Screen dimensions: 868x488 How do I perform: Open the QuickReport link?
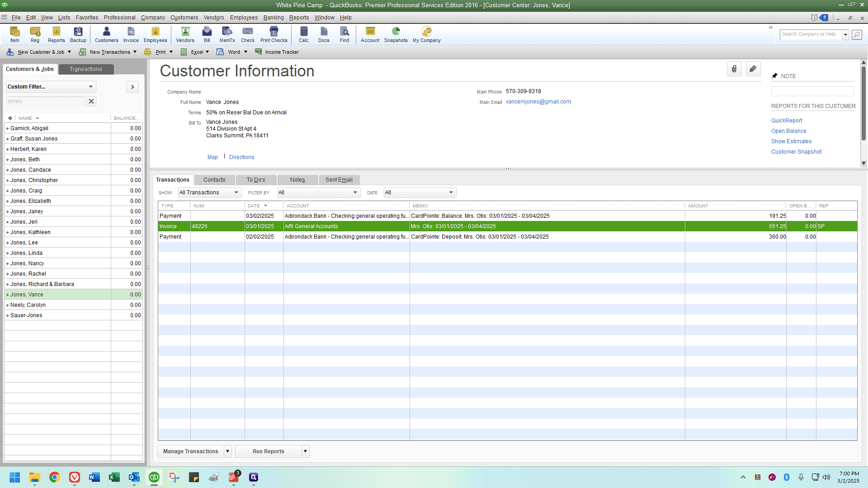click(787, 121)
